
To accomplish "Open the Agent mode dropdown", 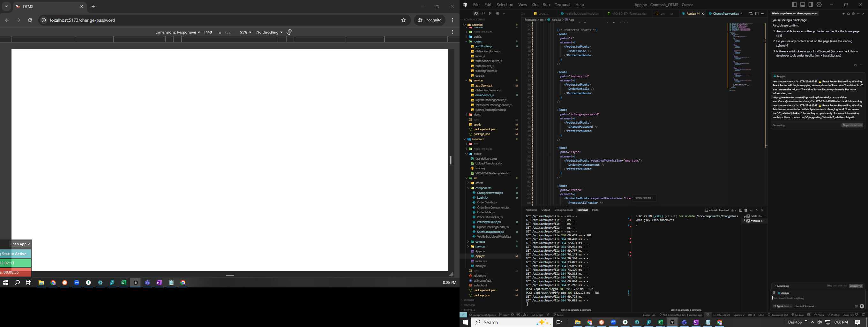I will pyautogui.click(x=782, y=306).
